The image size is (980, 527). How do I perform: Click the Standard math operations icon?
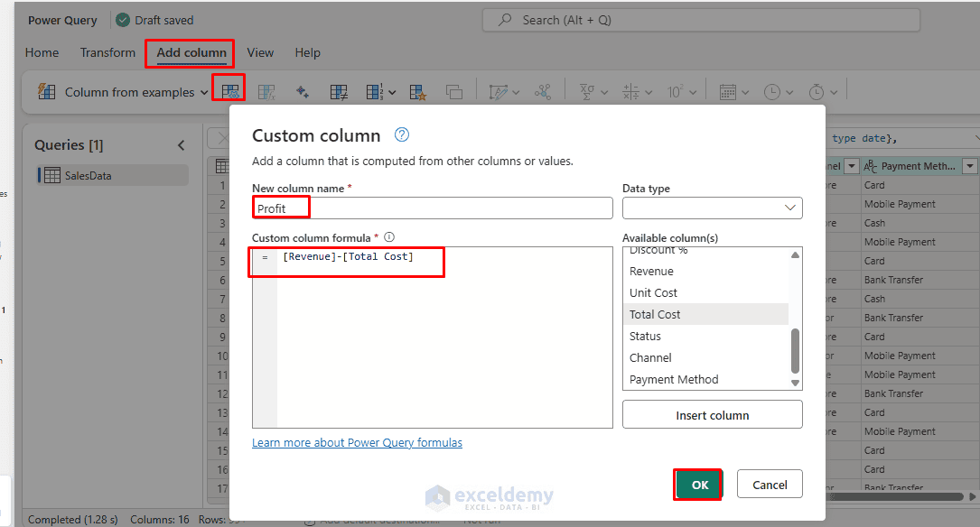tap(630, 92)
